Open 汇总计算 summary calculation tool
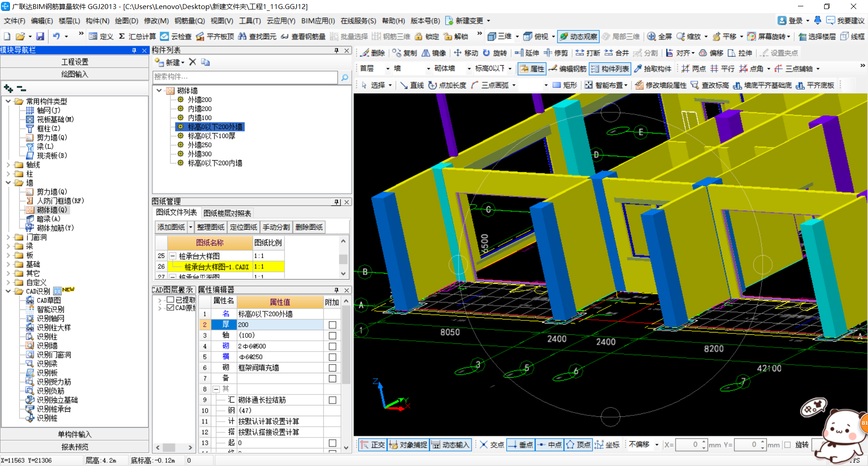Viewport: 868px width, 466px height. pyautogui.click(x=137, y=36)
